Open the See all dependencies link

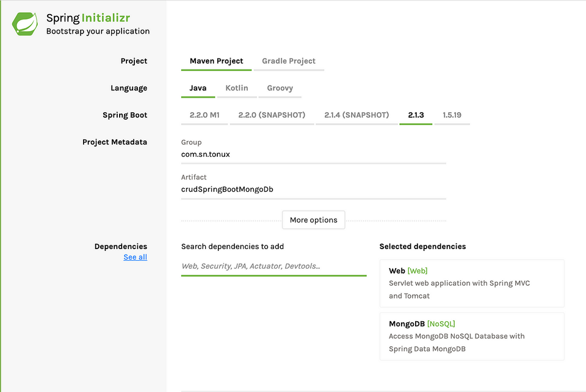[135, 257]
